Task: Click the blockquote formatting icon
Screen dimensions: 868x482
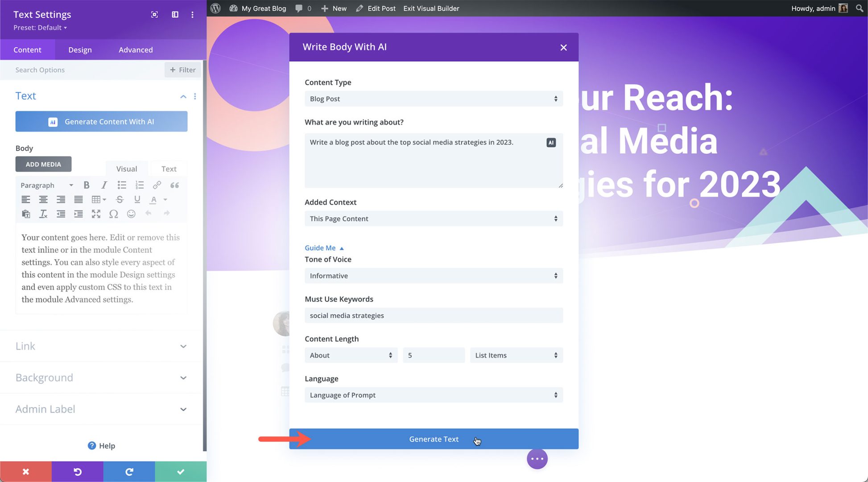Action: point(174,185)
